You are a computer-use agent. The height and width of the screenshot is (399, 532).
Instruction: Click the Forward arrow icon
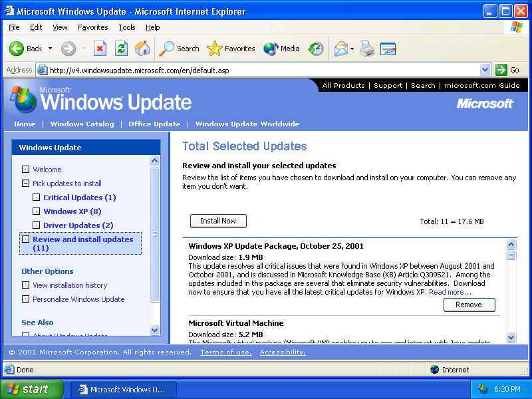[68, 49]
